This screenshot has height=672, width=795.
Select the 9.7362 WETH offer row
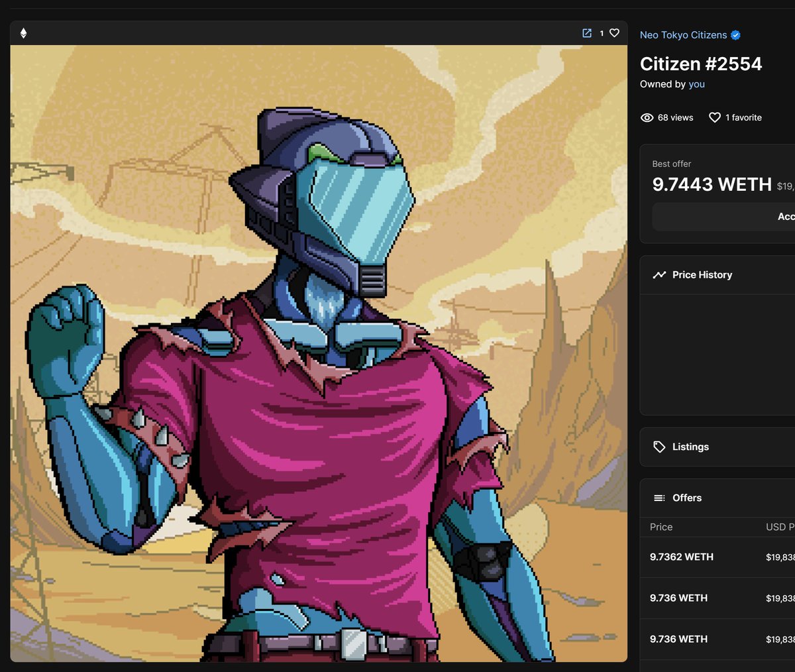(x=717, y=557)
